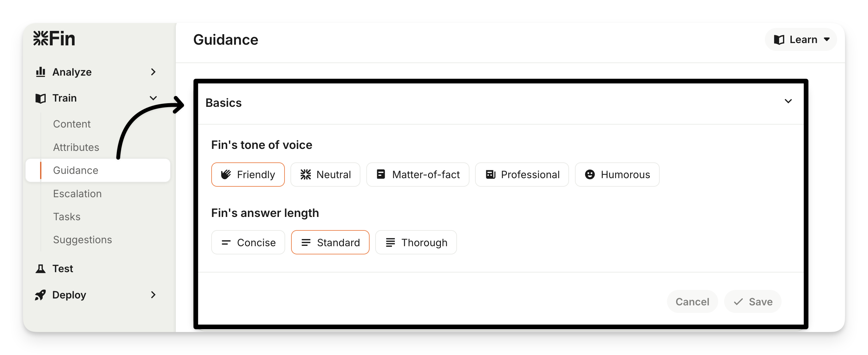Click the Test flask icon
Image resolution: width=868 pixels, height=355 pixels.
(x=40, y=269)
